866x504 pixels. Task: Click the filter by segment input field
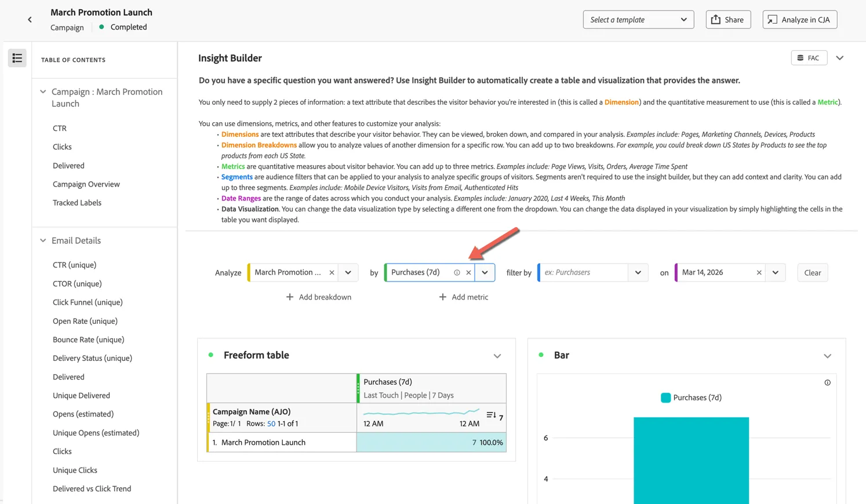[584, 272]
